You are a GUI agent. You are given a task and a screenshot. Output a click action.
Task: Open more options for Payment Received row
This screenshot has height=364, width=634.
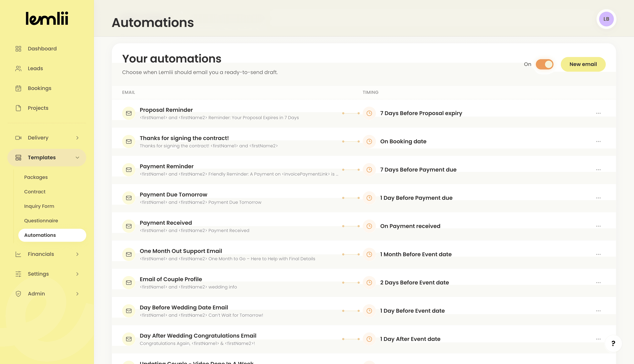pos(598,226)
